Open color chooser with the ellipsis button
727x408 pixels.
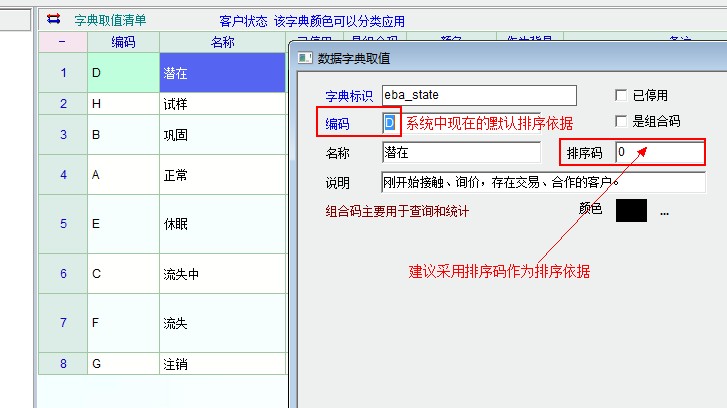(663, 211)
